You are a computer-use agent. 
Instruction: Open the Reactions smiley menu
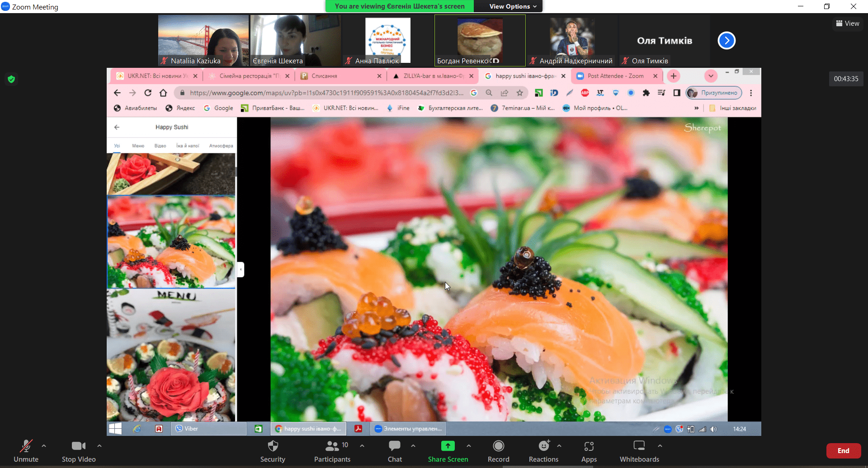click(x=543, y=446)
